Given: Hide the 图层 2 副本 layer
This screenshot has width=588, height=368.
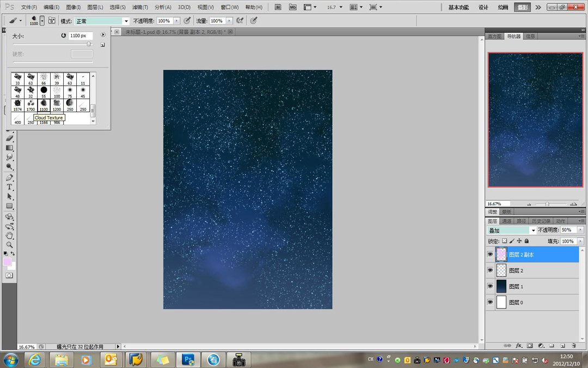Looking at the screenshot, I should (490, 254).
